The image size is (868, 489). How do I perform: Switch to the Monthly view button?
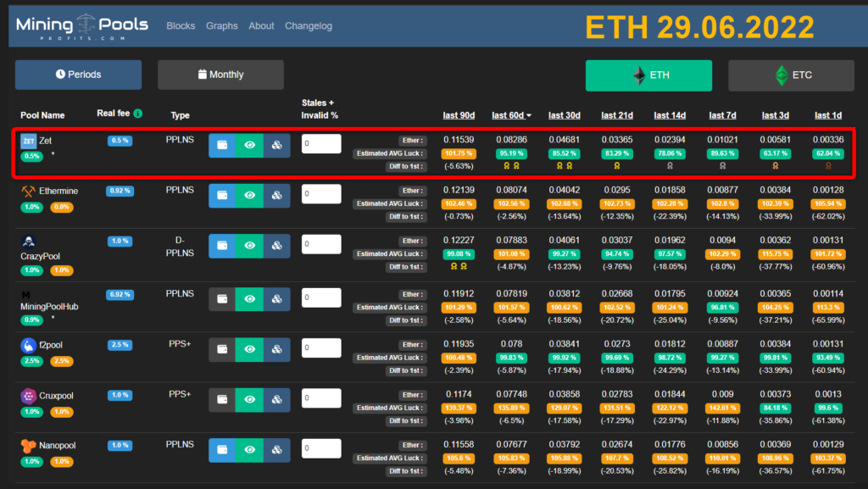pyautogui.click(x=220, y=75)
